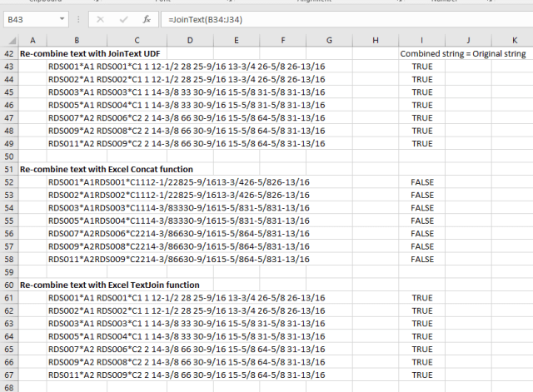Screen dimensions: 533x392
Task: Click the Enter checkmark in formula bar
Action: [123, 18]
